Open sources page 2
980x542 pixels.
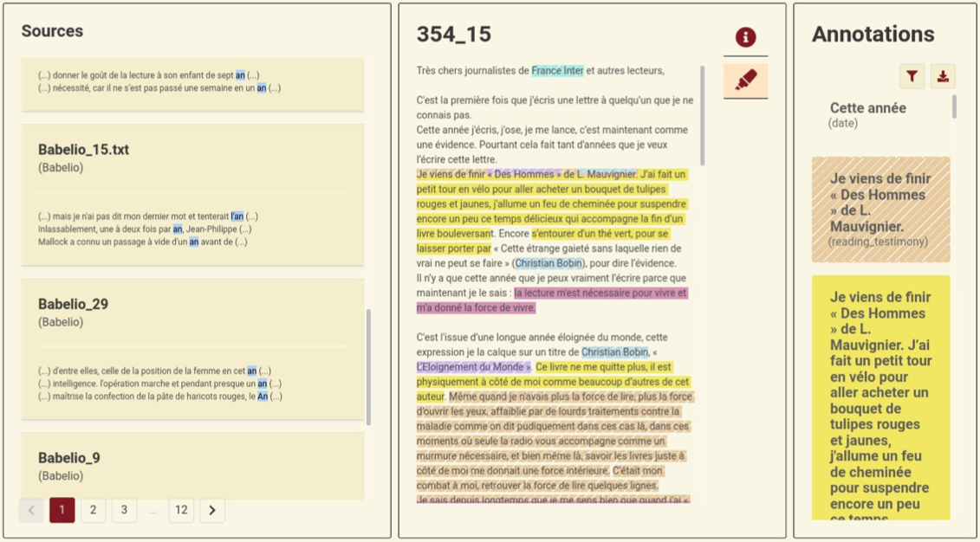click(x=93, y=510)
